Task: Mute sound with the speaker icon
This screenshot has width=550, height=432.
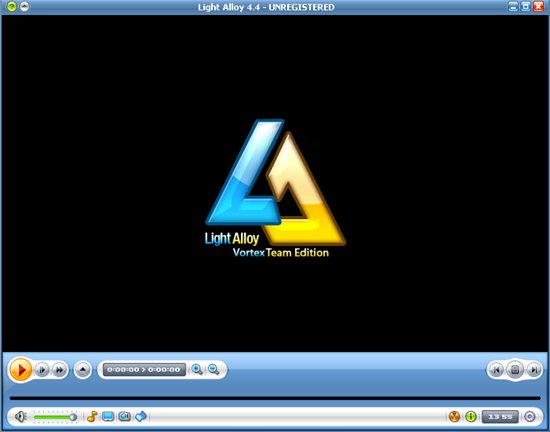Action: 20,417
